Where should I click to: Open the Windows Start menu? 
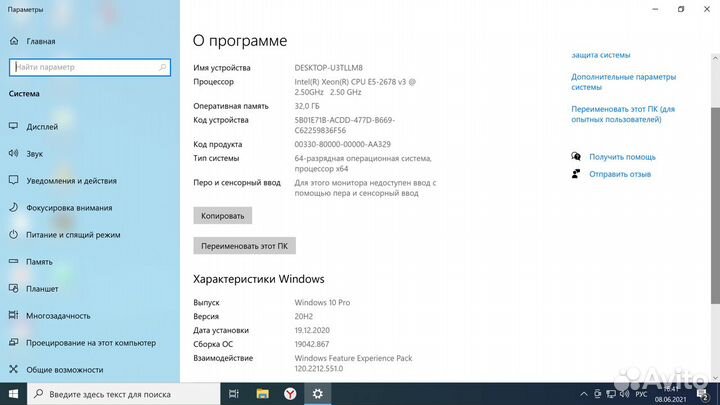13,394
